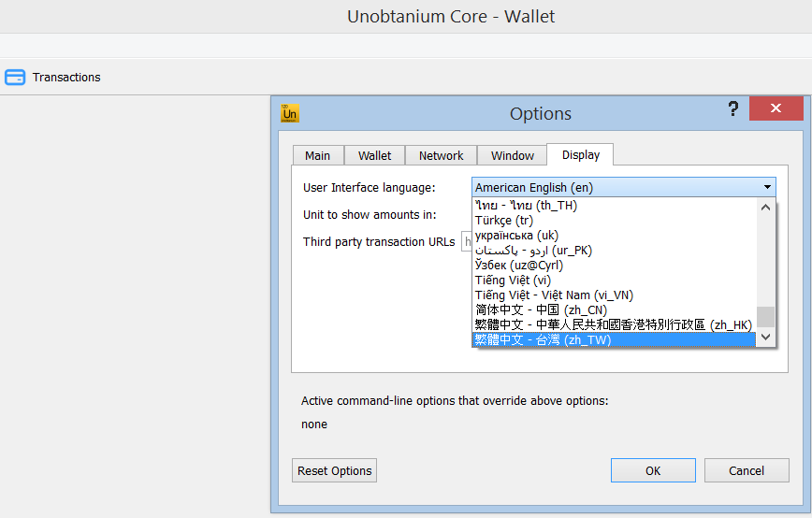Select the Urdu (ur_PK) language option

tap(533, 251)
